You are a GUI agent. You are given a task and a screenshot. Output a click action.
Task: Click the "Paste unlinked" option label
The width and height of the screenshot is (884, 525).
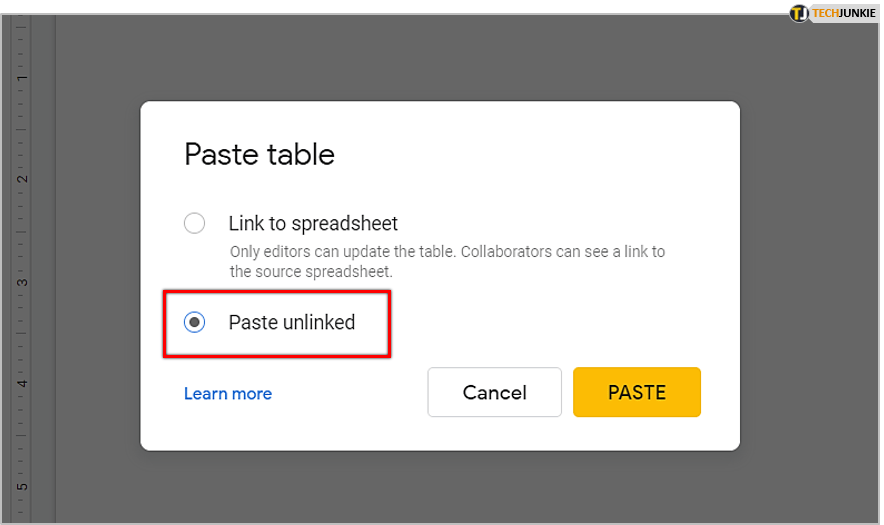[292, 322]
